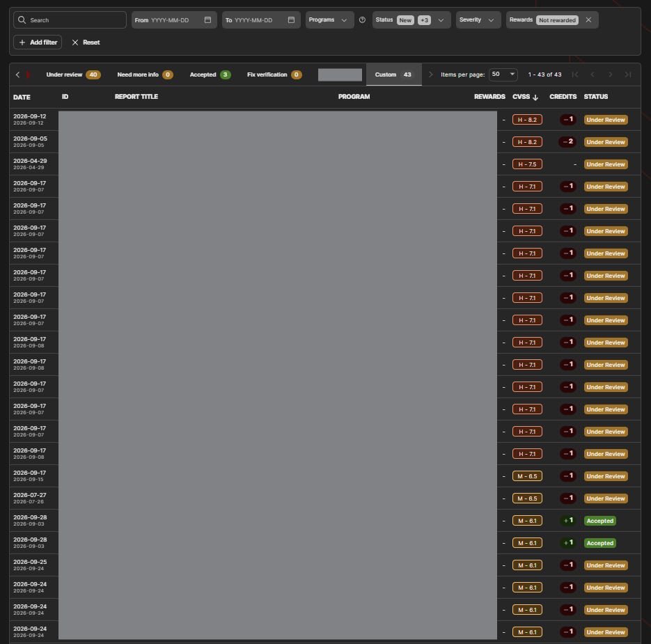Switch to the Under review tab
The width and height of the screenshot is (651, 644).
point(73,74)
